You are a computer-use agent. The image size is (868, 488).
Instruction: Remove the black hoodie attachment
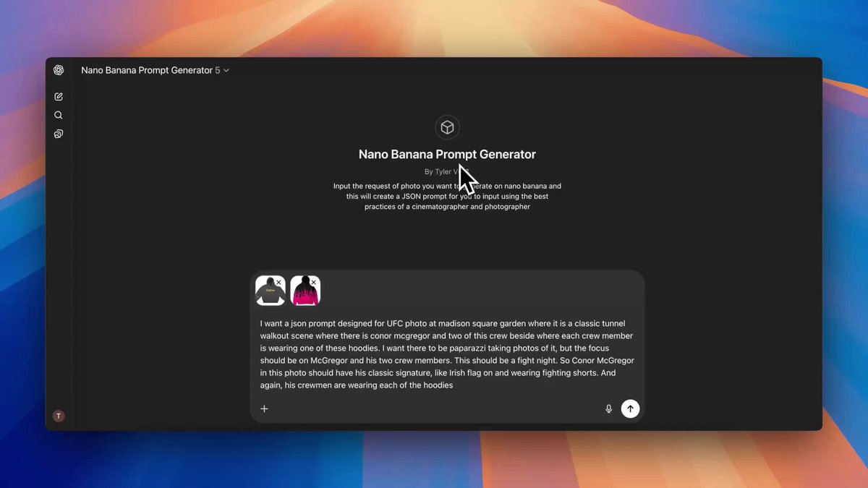click(279, 282)
